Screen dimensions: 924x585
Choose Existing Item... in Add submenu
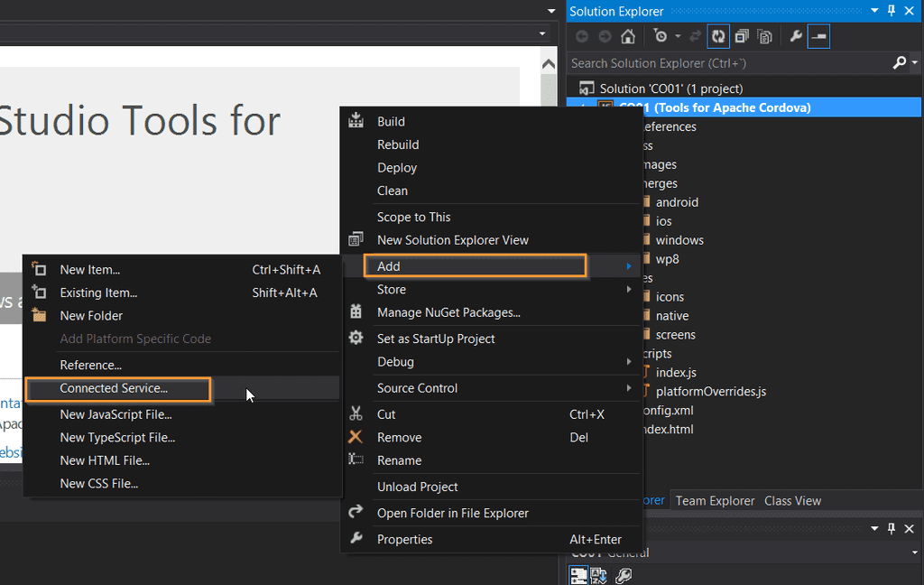(182, 292)
